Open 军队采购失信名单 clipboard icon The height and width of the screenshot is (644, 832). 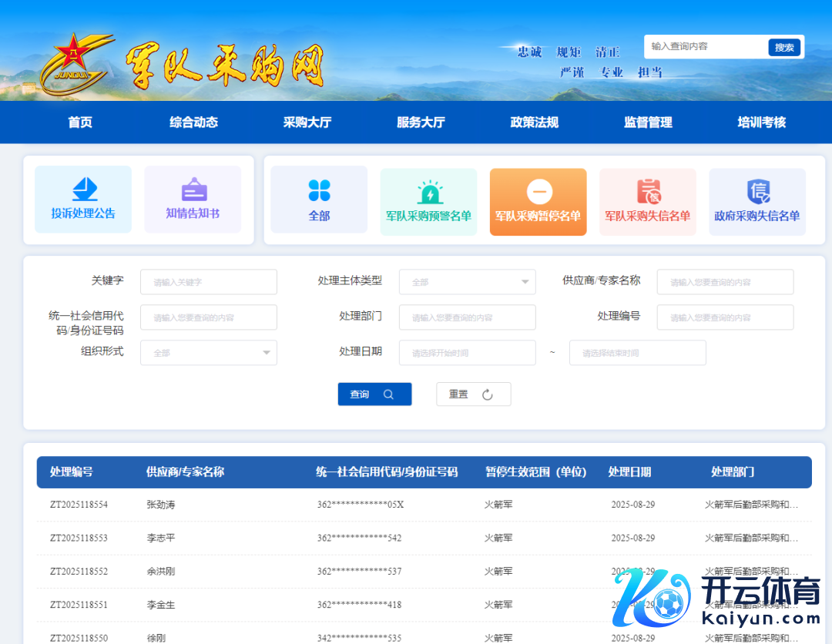(648, 191)
